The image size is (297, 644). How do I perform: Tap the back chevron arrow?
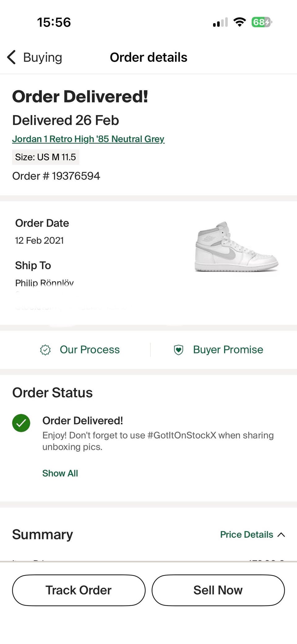coord(11,57)
